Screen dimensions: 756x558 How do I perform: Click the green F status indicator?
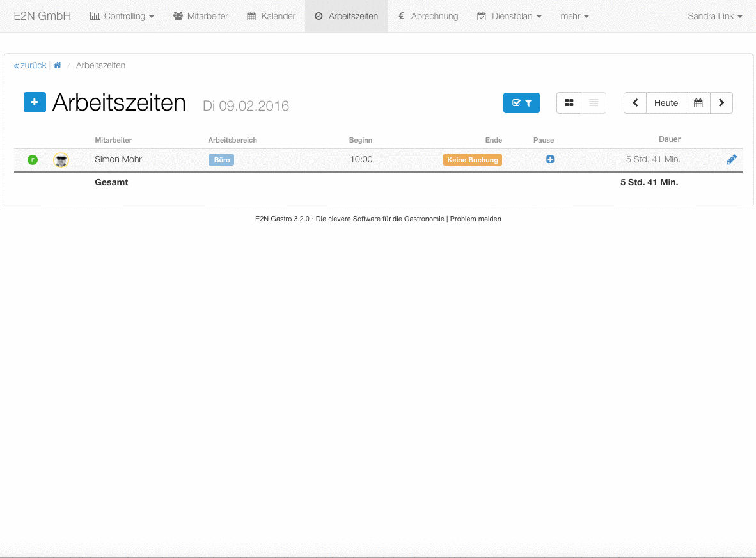(33, 160)
